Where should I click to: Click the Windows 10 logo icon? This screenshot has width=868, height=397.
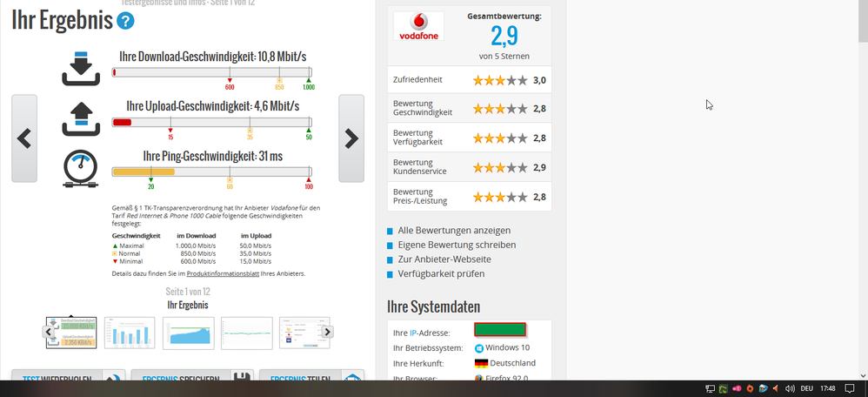point(479,348)
